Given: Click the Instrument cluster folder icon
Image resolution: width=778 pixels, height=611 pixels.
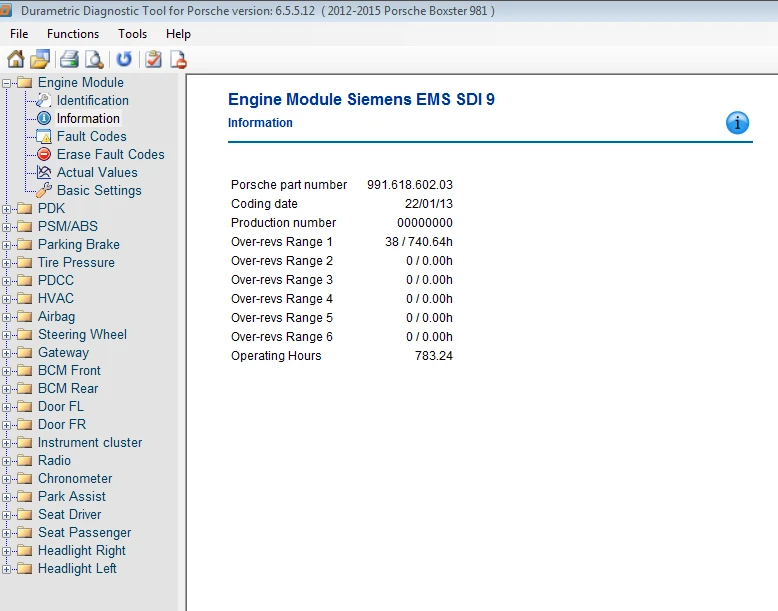Looking at the screenshot, I should [x=24, y=442].
